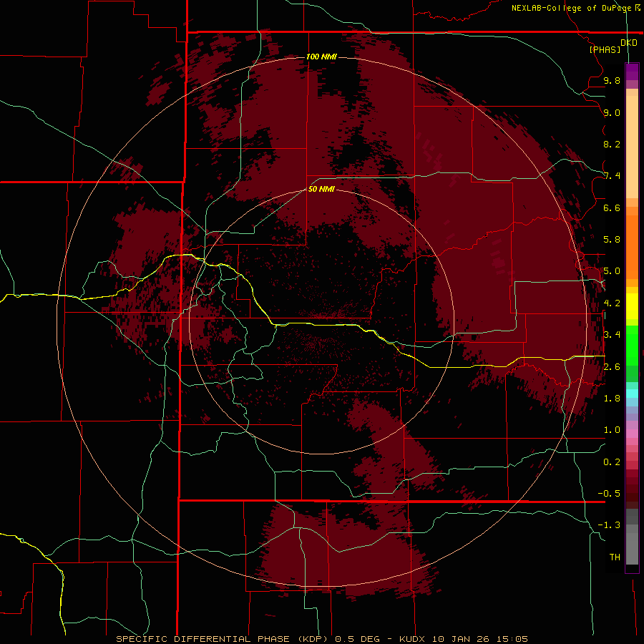Click the 6.6 value on the color scale
The width and height of the screenshot is (644, 644).
tap(612, 208)
